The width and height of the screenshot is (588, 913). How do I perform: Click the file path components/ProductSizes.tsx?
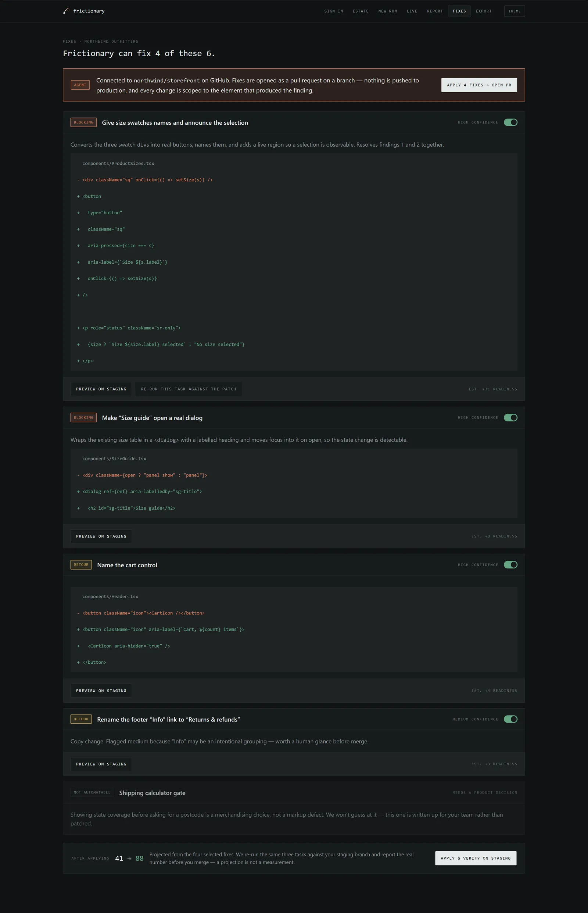[118, 164]
